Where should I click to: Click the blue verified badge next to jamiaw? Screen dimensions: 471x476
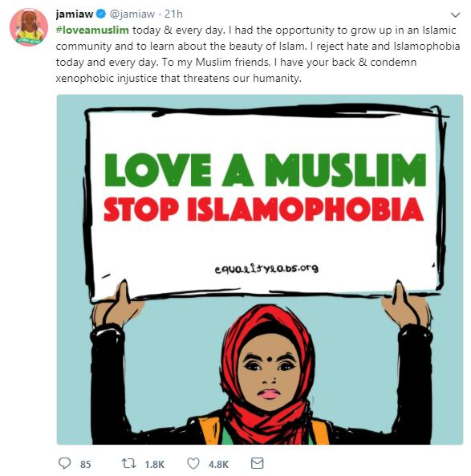(x=101, y=14)
